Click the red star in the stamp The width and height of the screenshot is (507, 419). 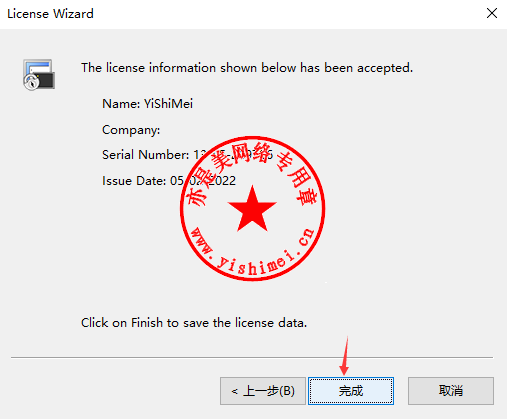(x=252, y=209)
